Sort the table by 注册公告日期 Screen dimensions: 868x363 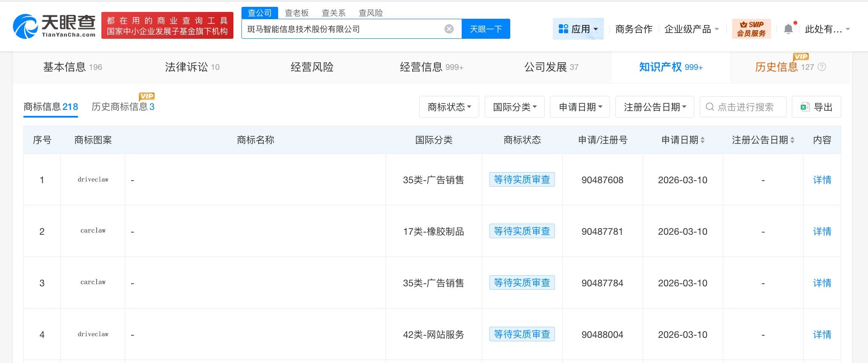792,140
